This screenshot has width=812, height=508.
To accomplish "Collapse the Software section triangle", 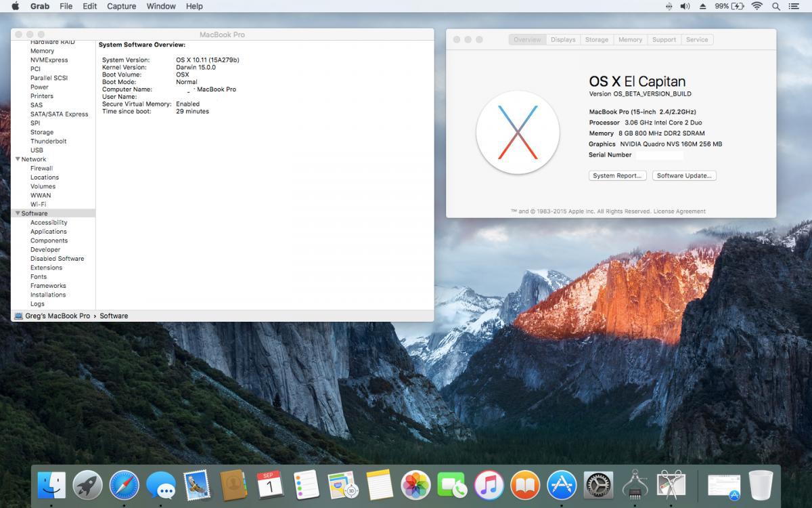I will click(18, 213).
